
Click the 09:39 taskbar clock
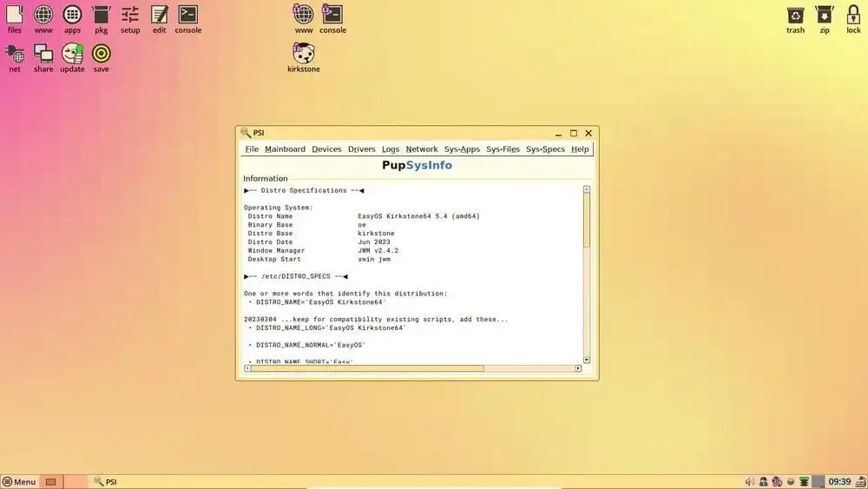point(839,482)
